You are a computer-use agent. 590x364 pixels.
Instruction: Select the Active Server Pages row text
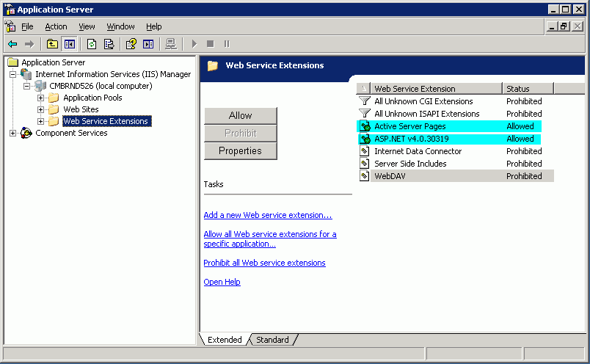click(x=409, y=126)
